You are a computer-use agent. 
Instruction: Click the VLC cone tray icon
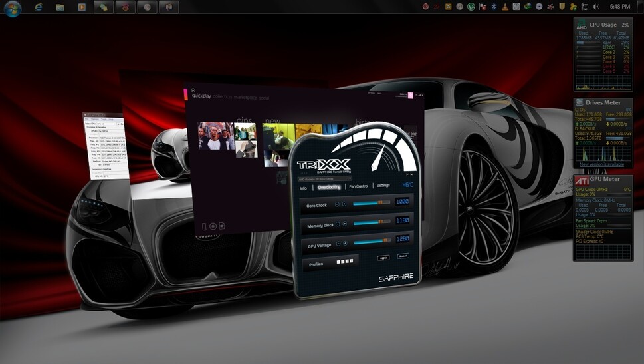505,7
